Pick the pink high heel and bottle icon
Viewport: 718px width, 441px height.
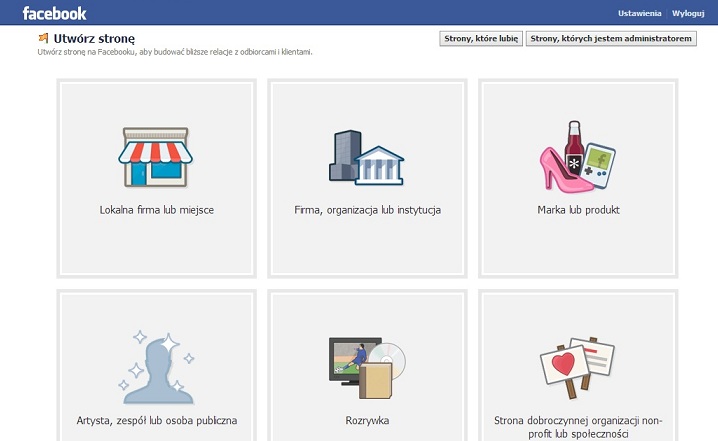coord(578,155)
